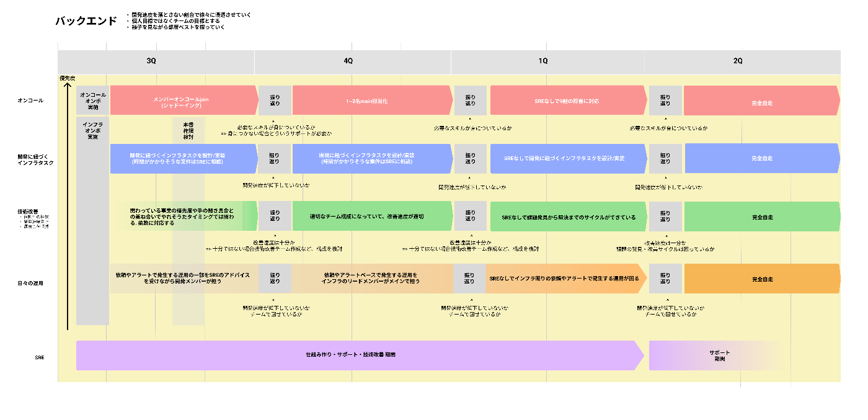Click 振り返り box before the orange 完全自走 block
Screen dimensions: 868x420
[665, 279]
